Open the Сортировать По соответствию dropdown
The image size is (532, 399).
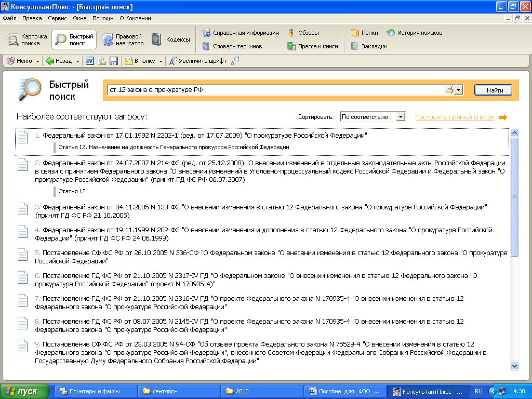(373, 117)
